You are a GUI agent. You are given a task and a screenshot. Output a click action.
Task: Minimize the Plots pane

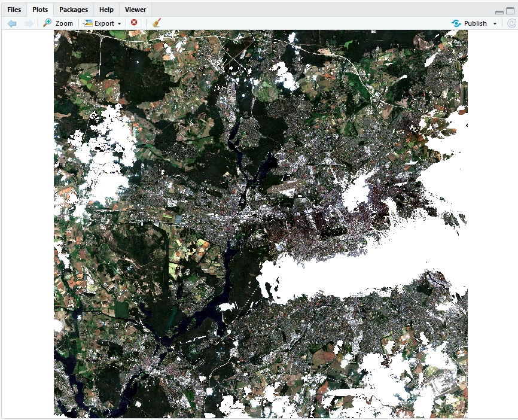(499, 11)
